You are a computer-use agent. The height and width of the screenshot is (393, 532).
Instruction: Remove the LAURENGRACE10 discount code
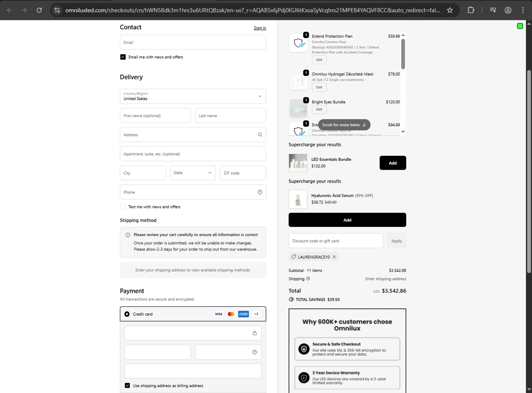click(x=334, y=257)
